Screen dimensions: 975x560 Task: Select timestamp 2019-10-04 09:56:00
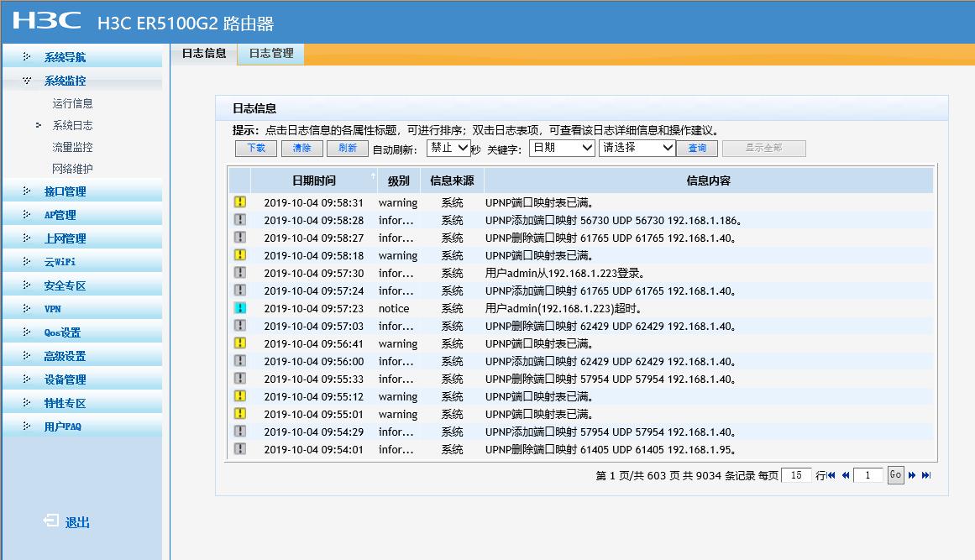tap(313, 361)
